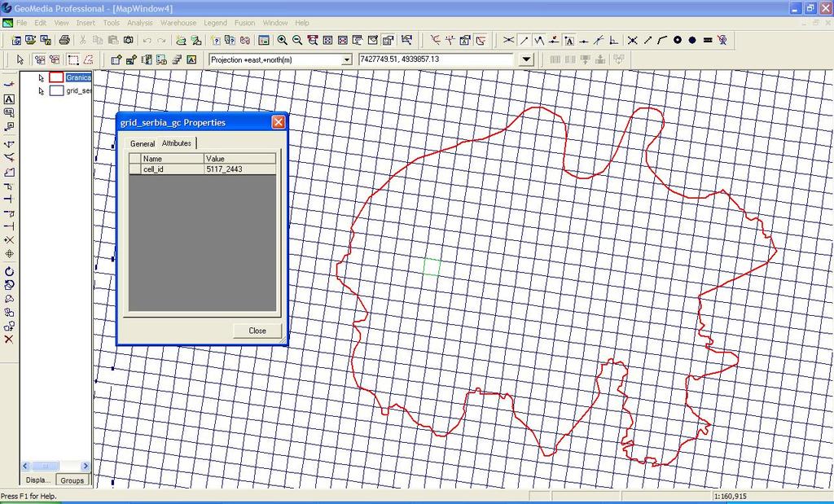Open the Tools menu
The image size is (834, 504).
(111, 23)
